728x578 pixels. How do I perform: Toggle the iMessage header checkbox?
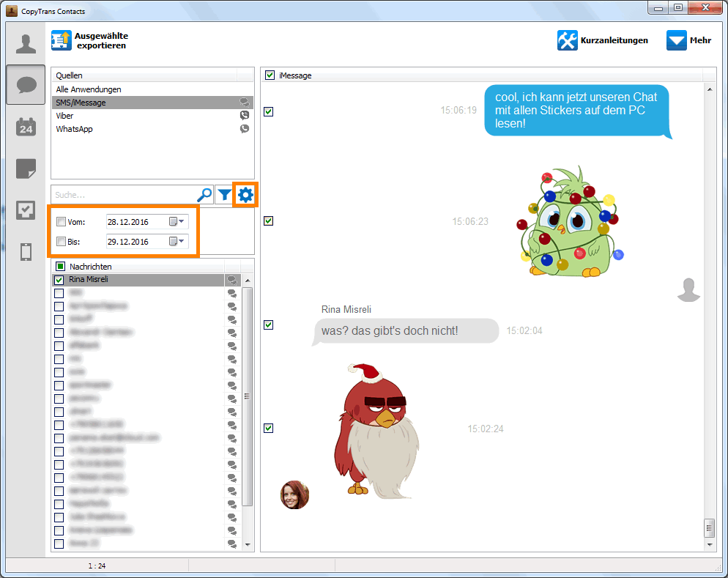270,75
